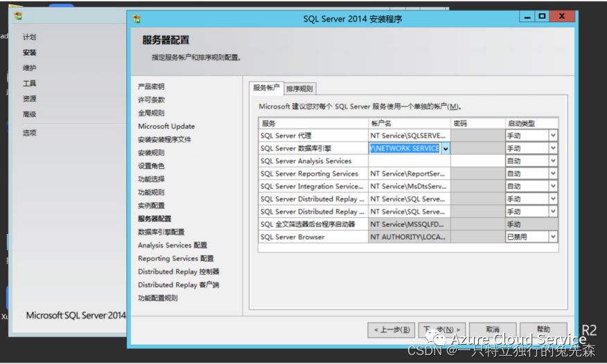Click the background Installation Center window icon
This screenshot has width=607, height=364.
[18, 16]
